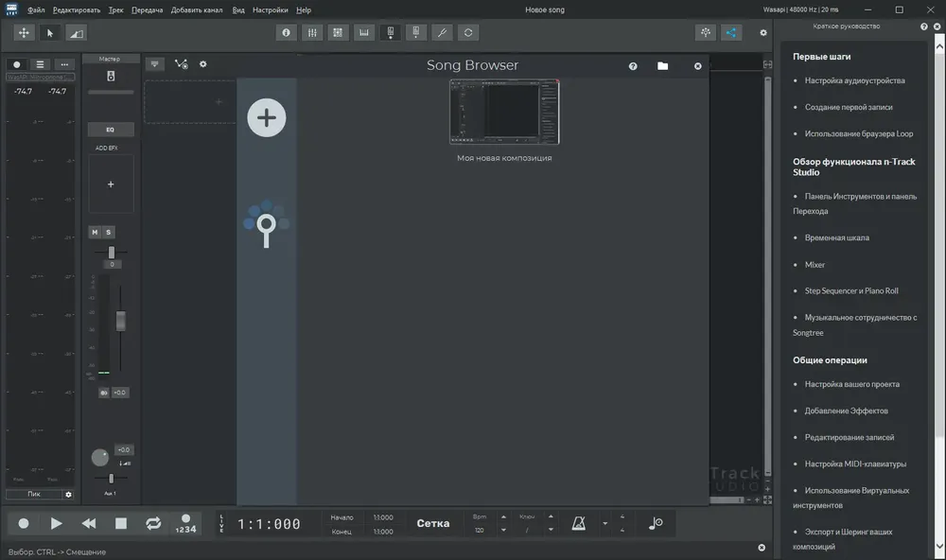Add an effect in ADD EFX slot
Image resolution: width=946 pixels, height=560 pixels.
(111, 184)
